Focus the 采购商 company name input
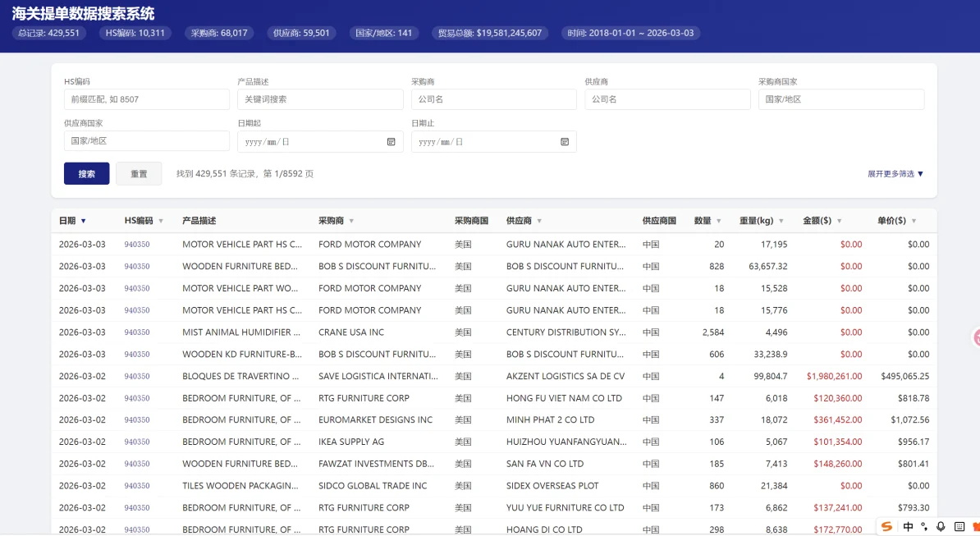 pyautogui.click(x=494, y=99)
